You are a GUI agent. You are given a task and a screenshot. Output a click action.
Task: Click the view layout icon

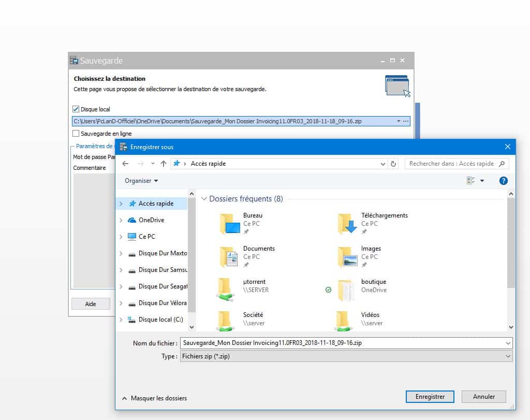[x=470, y=181]
